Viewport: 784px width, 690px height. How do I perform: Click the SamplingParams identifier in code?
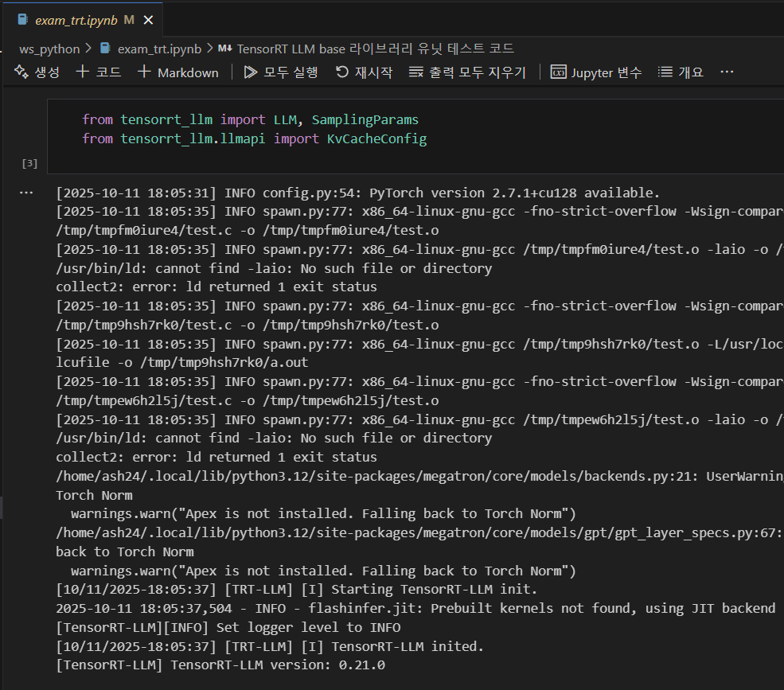click(x=365, y=120)
